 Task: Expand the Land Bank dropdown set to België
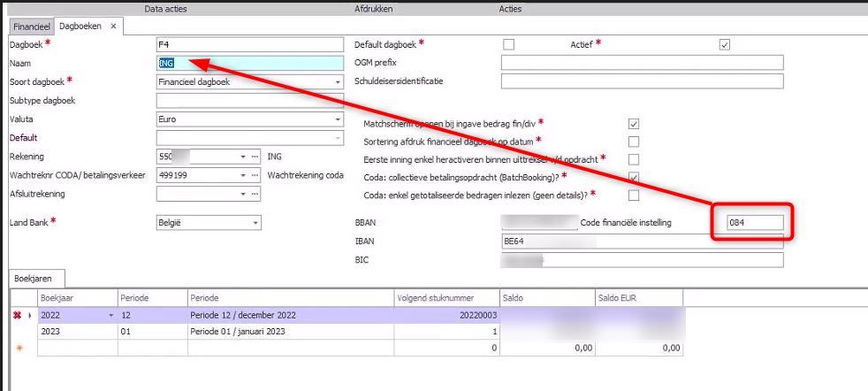pos(255,223)
